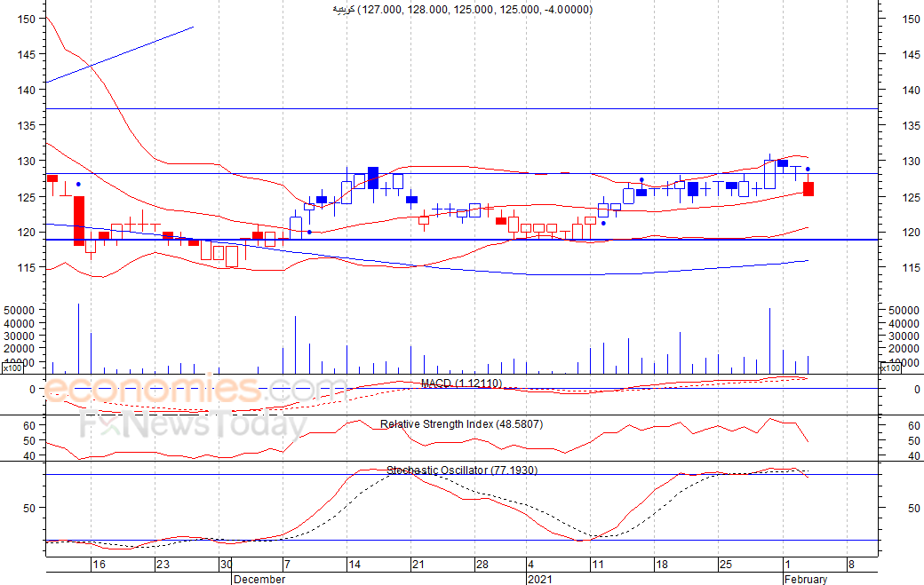The height and width of the screenshot is (585, 924).
Task: Click the RSI 60 label on the left scale
Action: (x=29, y=425)
